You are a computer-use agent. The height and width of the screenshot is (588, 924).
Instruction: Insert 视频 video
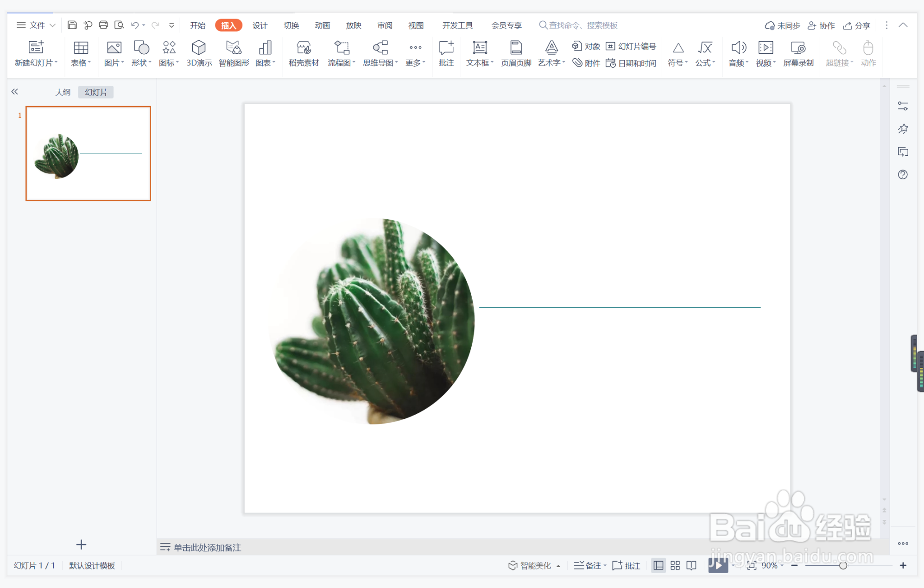tap(766, 47)
